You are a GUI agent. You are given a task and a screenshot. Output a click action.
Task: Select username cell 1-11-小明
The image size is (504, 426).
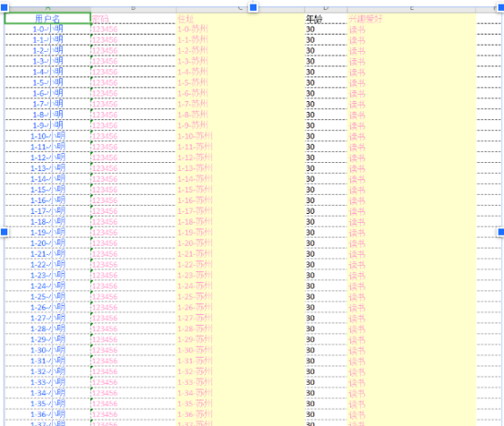pyautogui.click(x=47, y=147)
